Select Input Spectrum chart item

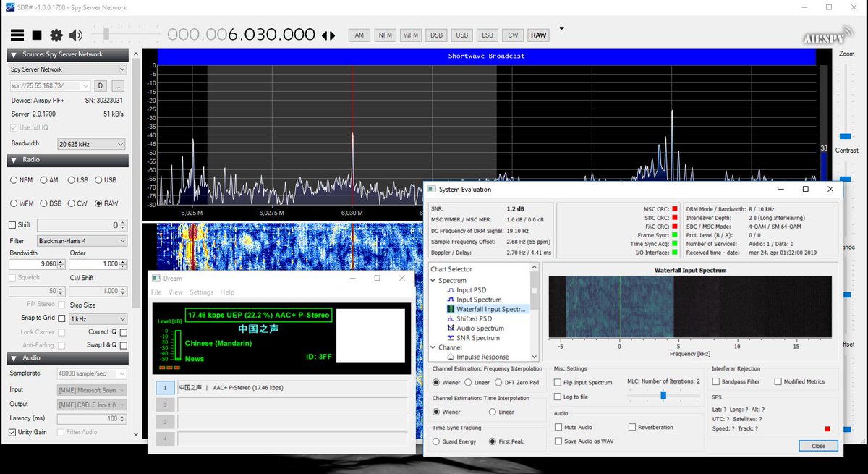(479, 300)
